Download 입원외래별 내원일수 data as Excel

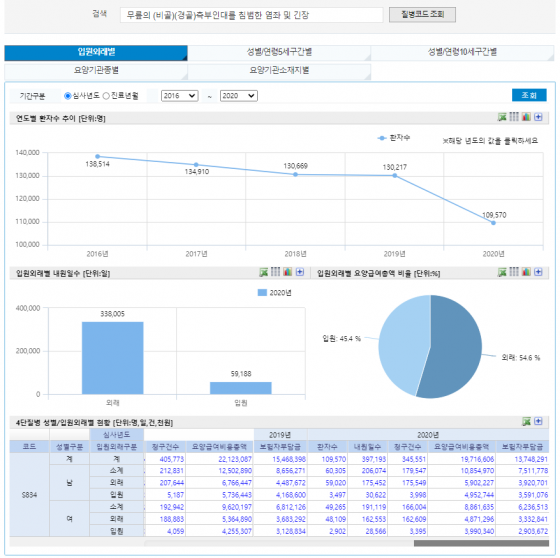(264, 272)
